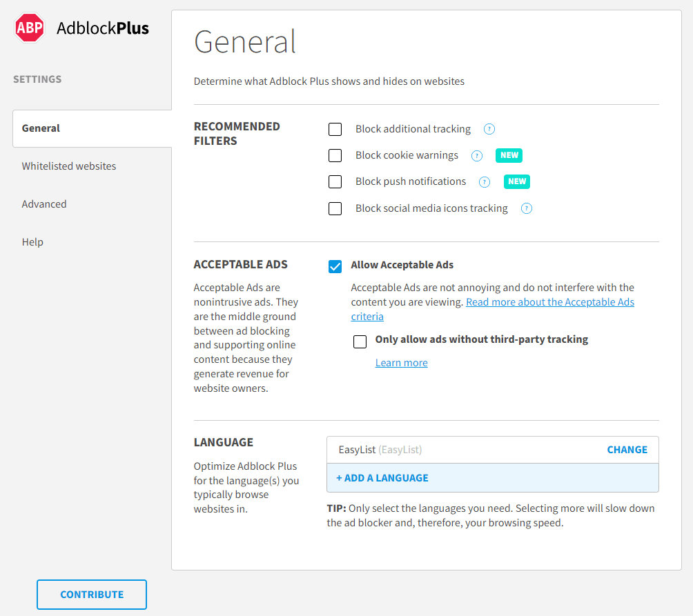Click help icon for social media icons tracking
This screenshot has height=616, width=693.
527,208
